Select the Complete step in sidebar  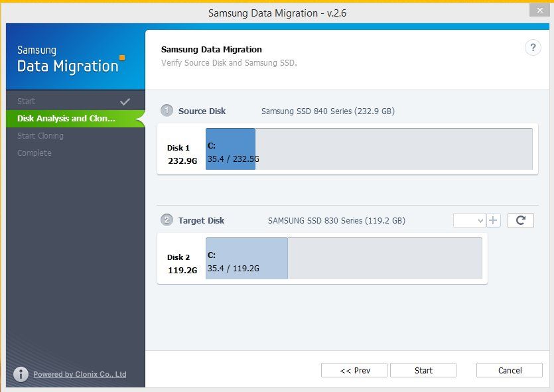[x=35, y=153]
